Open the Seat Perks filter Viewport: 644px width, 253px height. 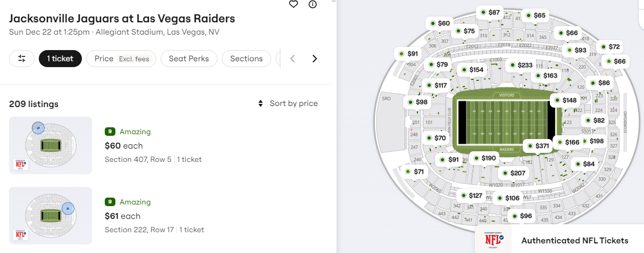189,59
